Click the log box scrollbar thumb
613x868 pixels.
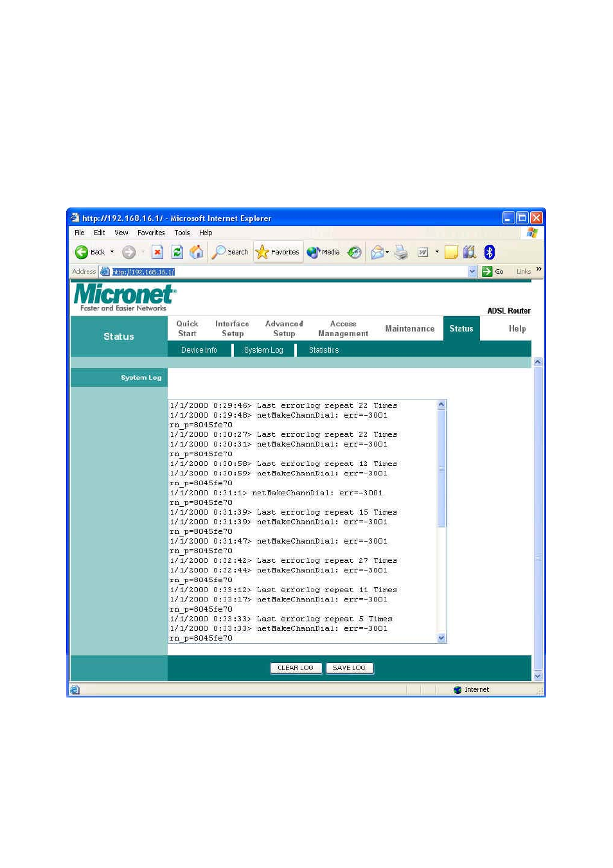tap(441, 468)
